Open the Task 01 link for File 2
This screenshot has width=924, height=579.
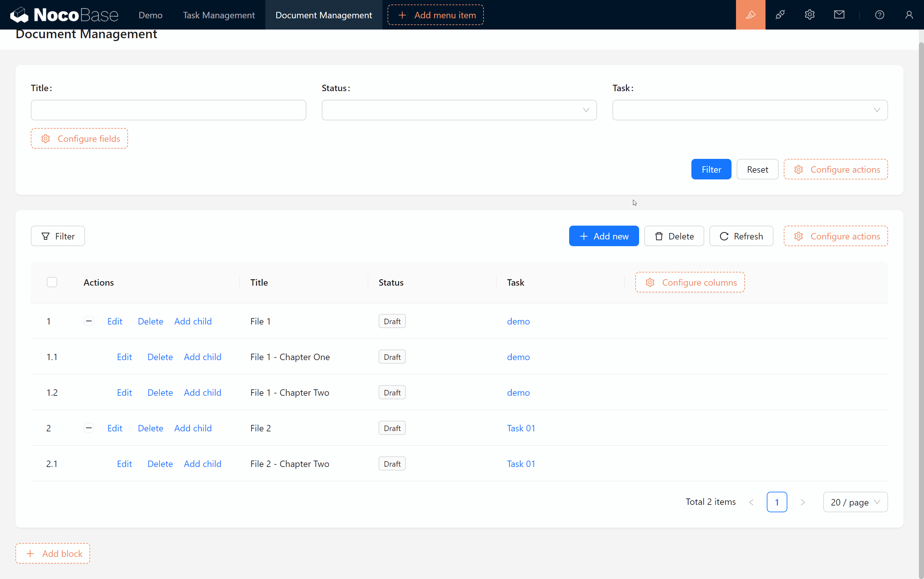521,428
